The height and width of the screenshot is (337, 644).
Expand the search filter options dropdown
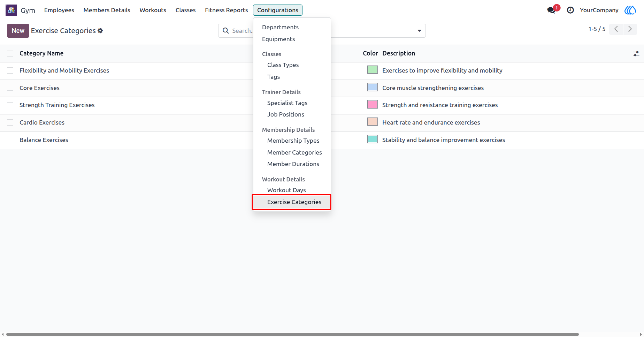tap(419, 31)
